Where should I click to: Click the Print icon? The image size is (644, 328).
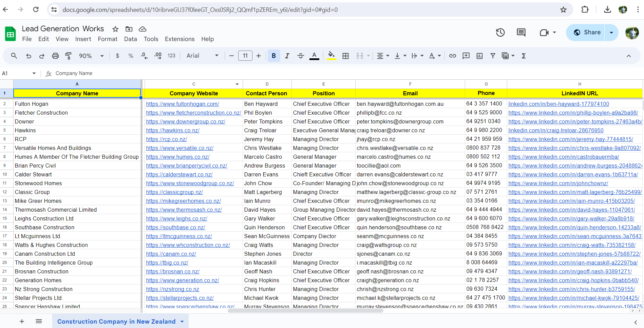55,56
